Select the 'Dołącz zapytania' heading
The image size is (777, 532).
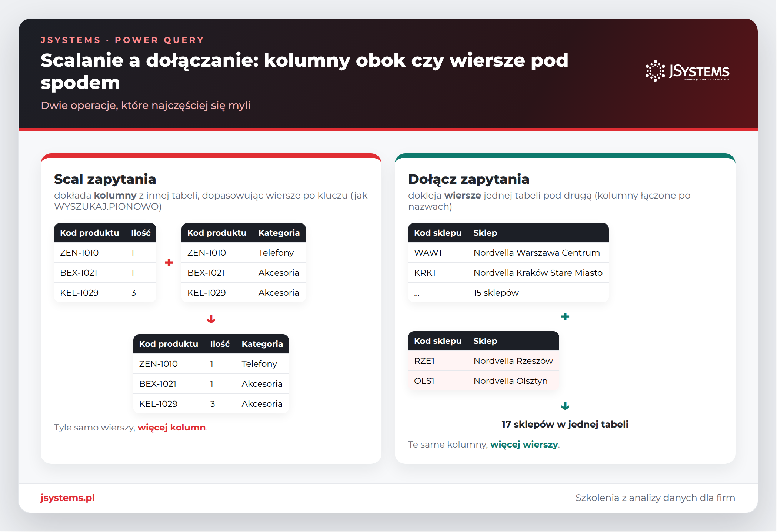click(468, 179)
